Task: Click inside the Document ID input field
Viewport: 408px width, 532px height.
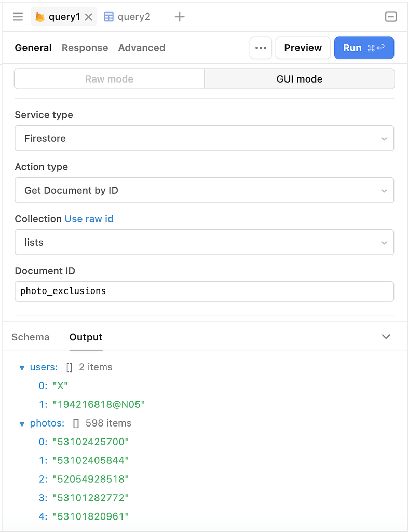Action: [204, 291]
